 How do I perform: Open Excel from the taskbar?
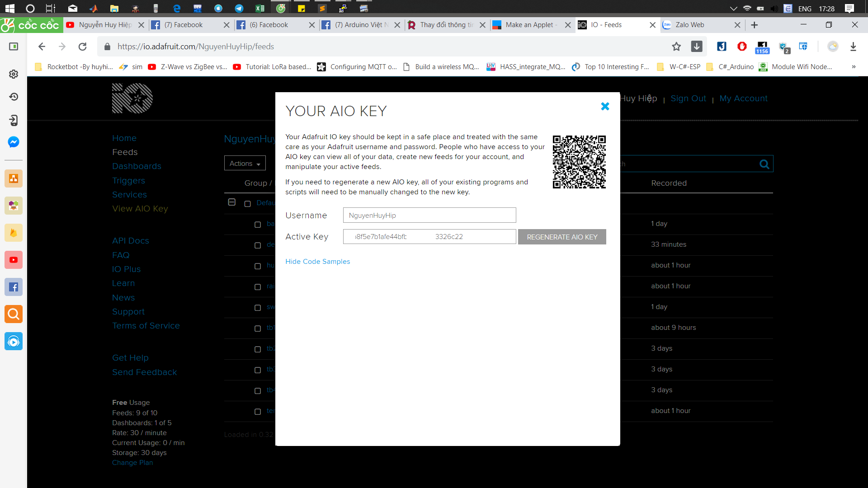tap(260, 8)
